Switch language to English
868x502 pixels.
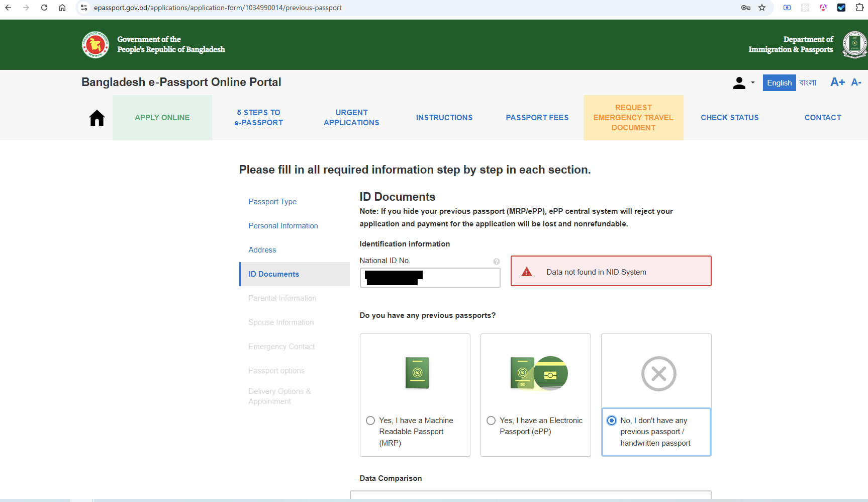779,83
